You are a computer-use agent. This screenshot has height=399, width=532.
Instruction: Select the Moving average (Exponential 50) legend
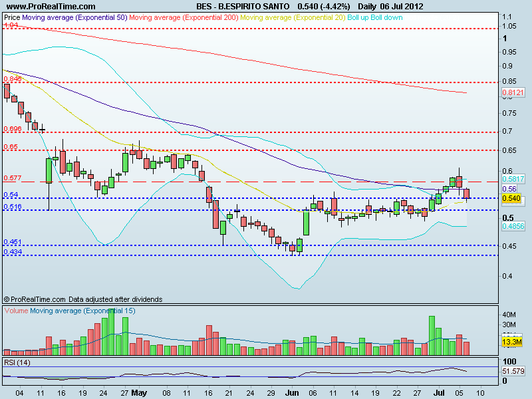[x=74, y=17]
